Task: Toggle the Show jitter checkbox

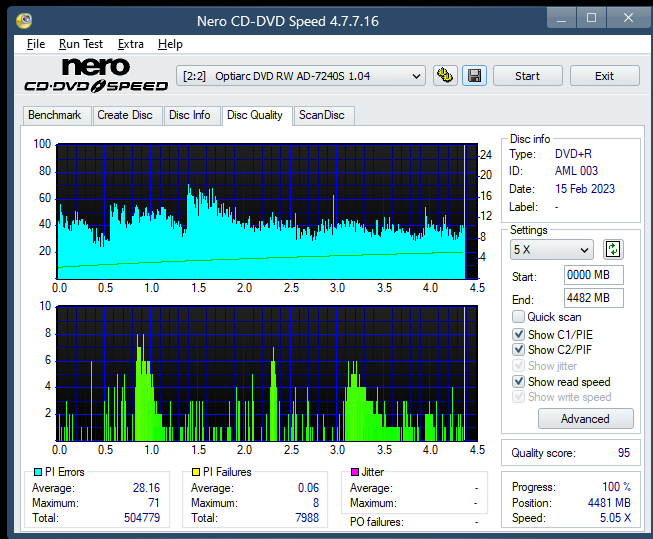Action: tap(518, 366)
